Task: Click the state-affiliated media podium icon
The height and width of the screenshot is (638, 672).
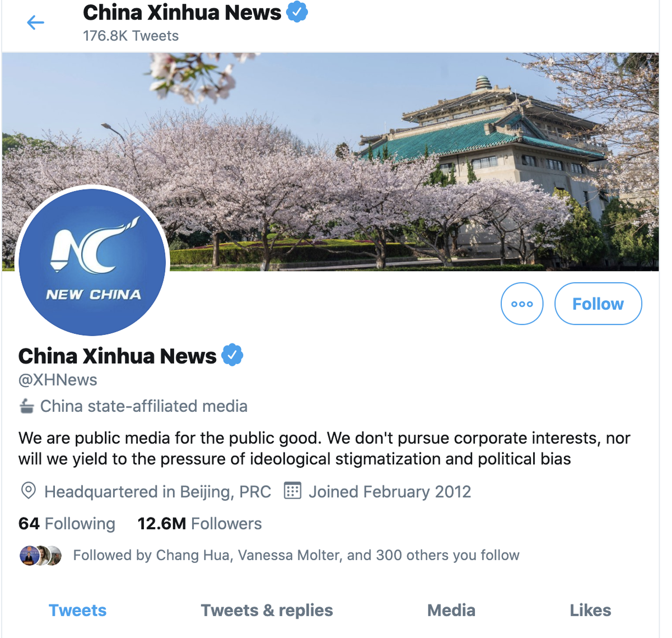Action: click(x=26, y=406)
